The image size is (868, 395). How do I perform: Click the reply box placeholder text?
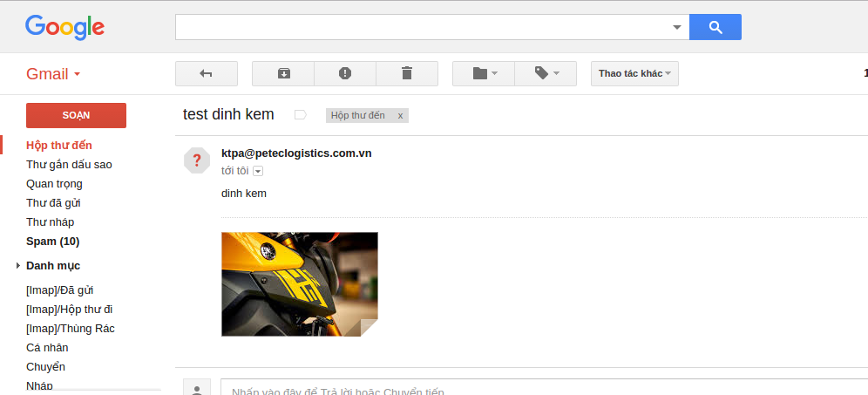[337, 391]
